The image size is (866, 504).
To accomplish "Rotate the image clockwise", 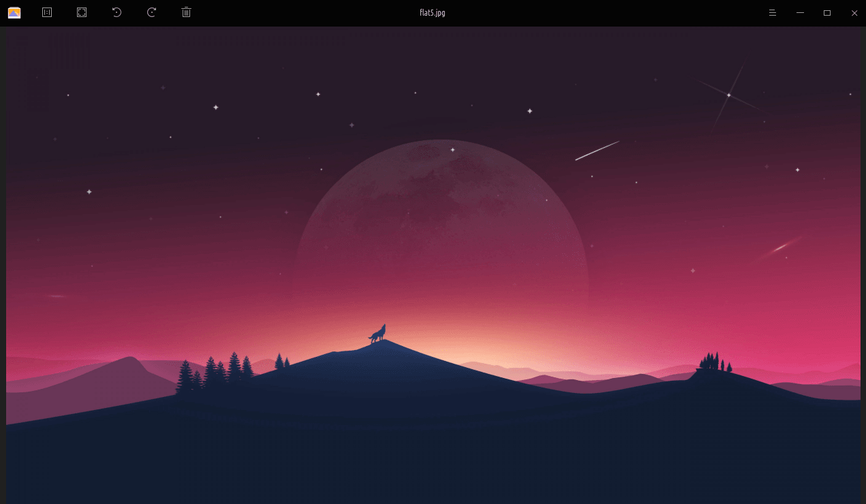I will coord(152,12).
